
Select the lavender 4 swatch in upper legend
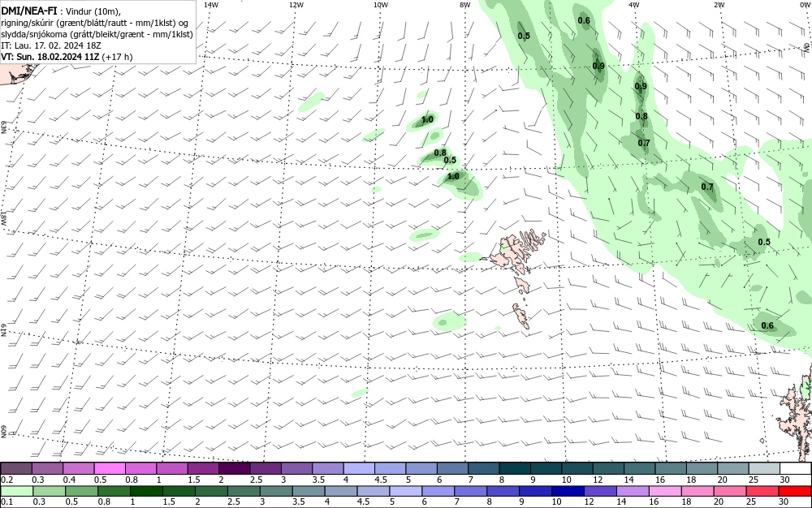click(x=360, y=468)
